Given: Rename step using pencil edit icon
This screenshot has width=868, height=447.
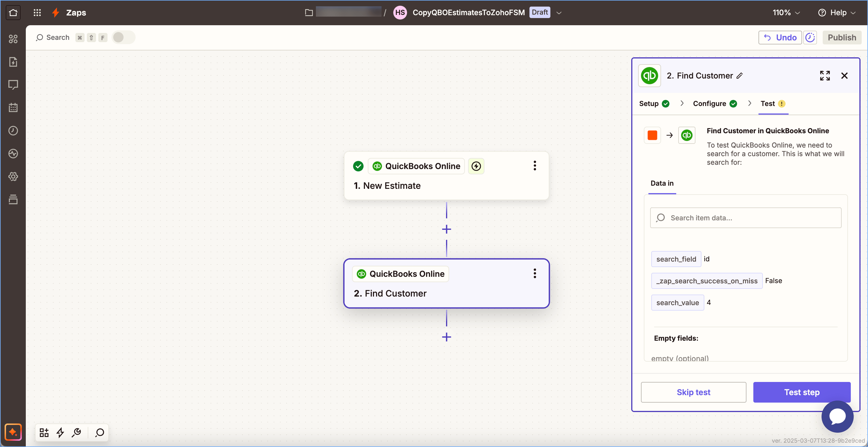Looking at the screenshot, I should pyautogui.click(x=740, y=76).
